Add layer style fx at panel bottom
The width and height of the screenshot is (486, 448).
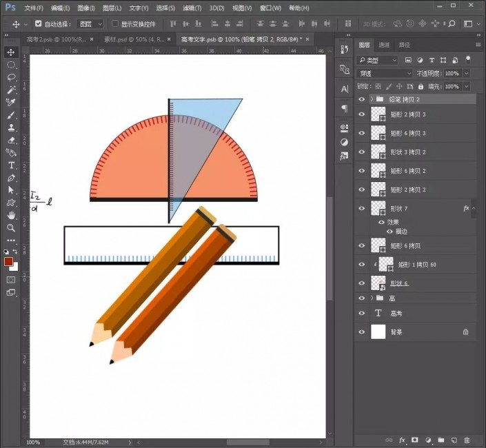pyautogui.click(x=402, y=440)
